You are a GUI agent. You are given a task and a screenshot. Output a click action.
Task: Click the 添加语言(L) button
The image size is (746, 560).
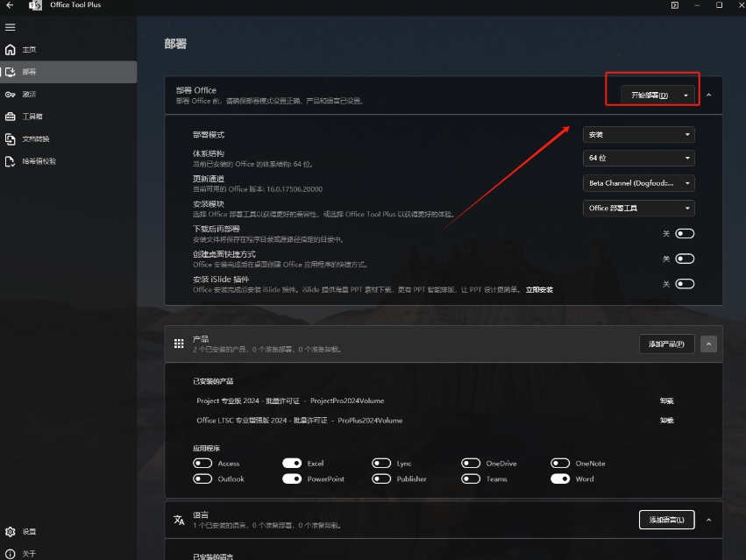pyautogui.click(x=666, y=520)
